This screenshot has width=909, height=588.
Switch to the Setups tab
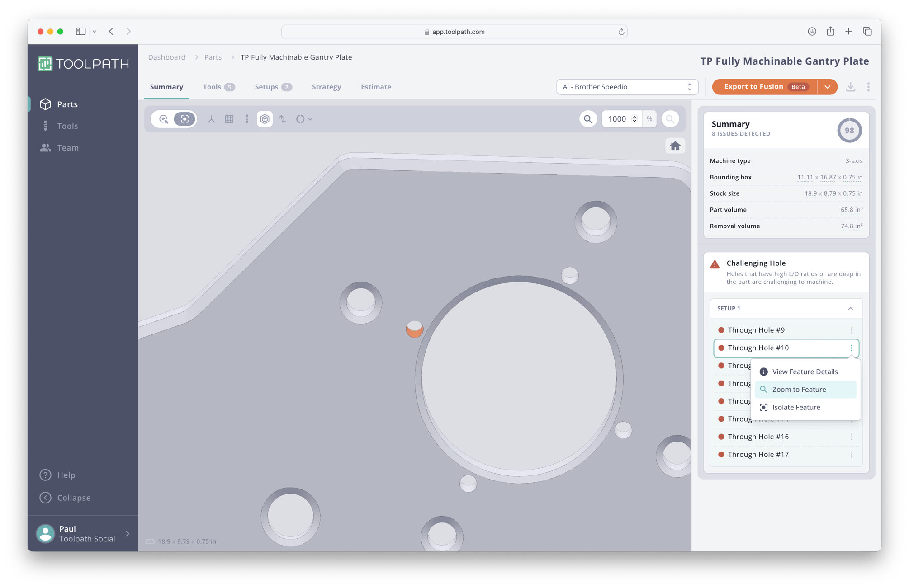coord(268,87)
